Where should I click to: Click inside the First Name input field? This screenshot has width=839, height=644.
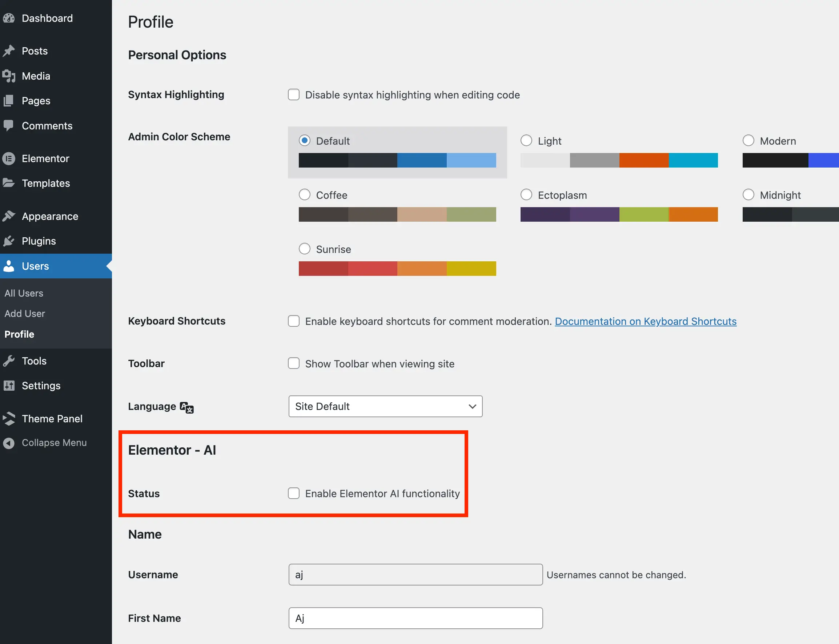(415, 618)
